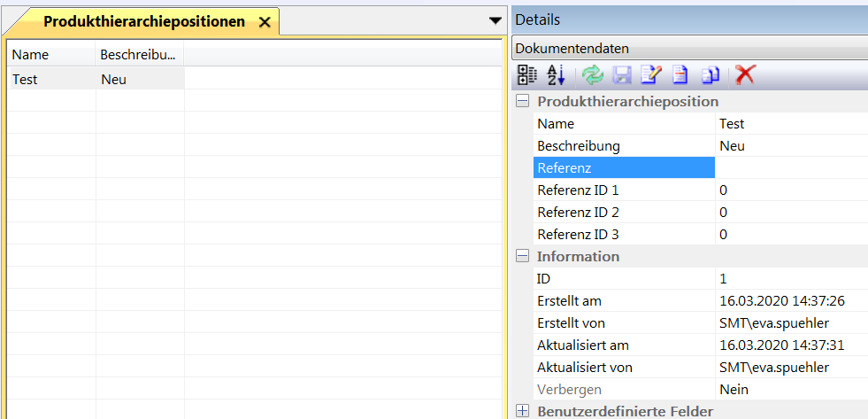
Task: Collapse the Information section
Action: point(523,257)
